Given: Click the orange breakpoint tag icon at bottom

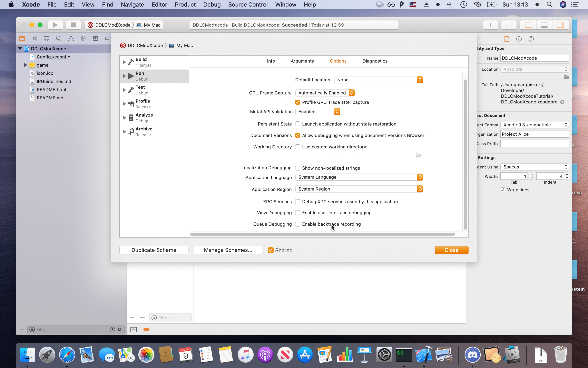Looking at the screenshot, I should pos(146,330).
